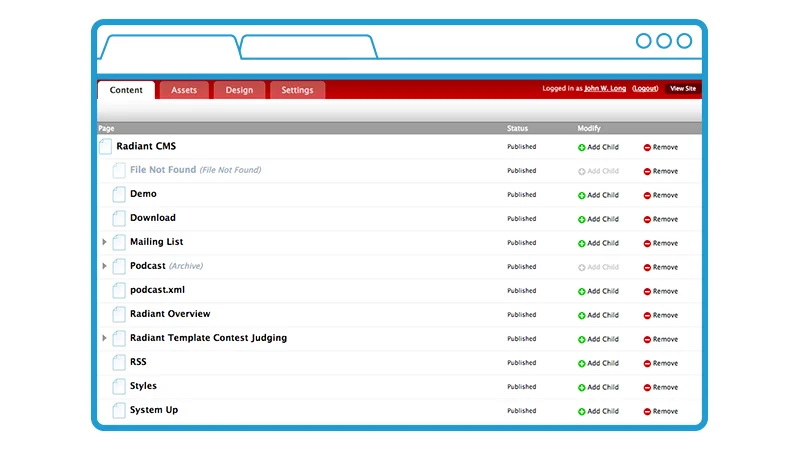
Task: Open Radiant Template Contest Judging page title
Action: pyautogui.click(x=208, y=337)
